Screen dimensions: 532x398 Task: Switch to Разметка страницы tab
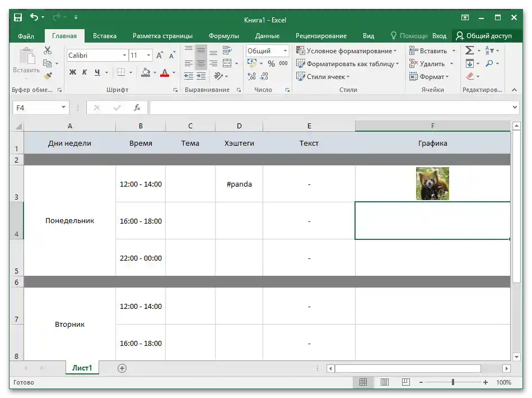click(x=162, y=36)
